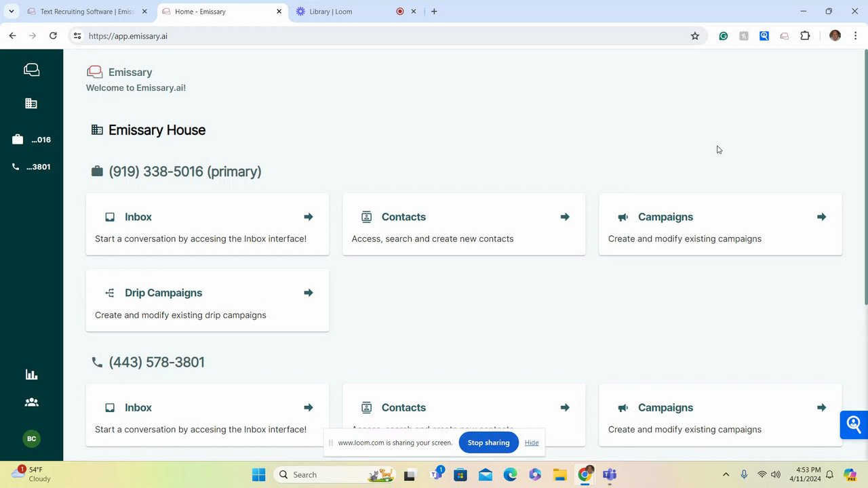Show hidden icons in the system tray
868x488 pixels.
pos(726,474)
